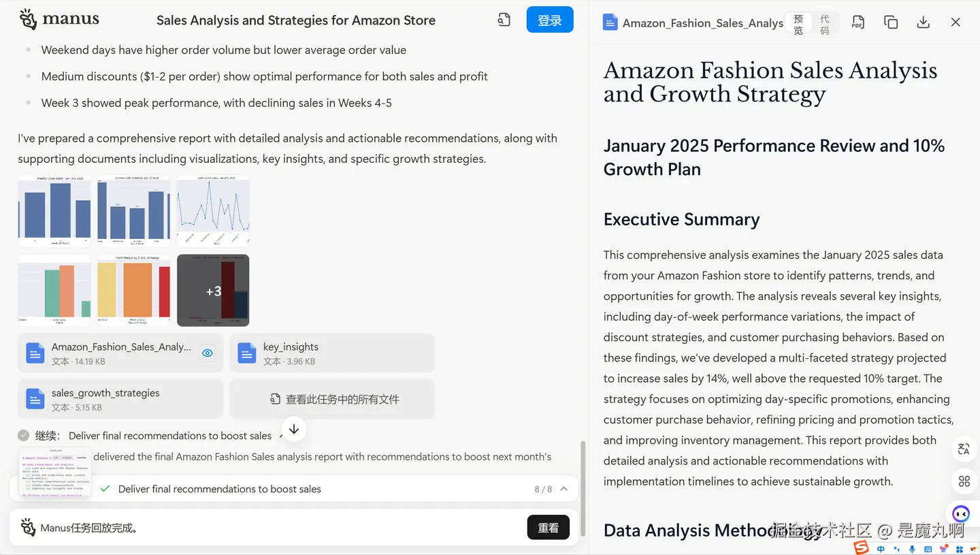The width and height of the screenshot is (980, 555).
Task: Click the Sogou input method icon
Action: click(x=862, y=548)
